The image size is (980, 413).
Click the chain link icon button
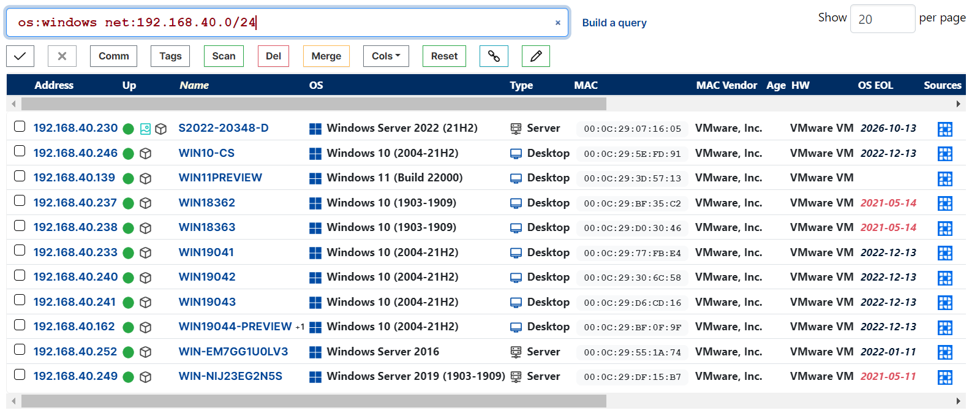(494, 56)
